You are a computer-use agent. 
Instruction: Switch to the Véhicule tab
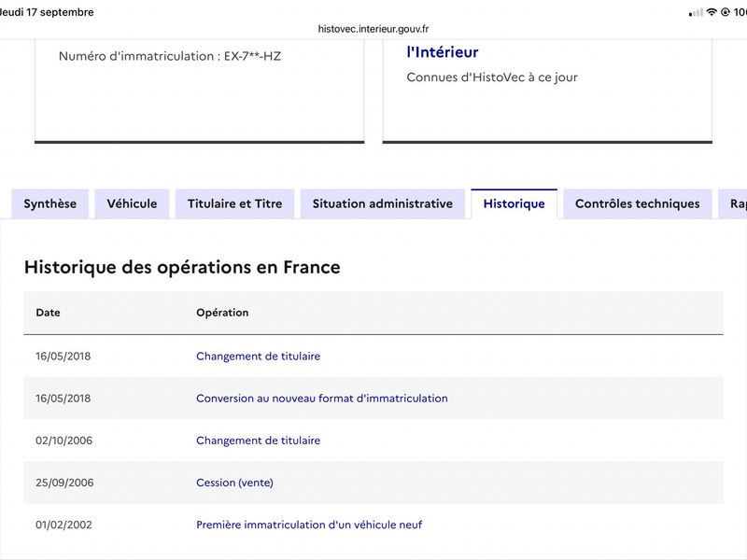pos(132,203)
